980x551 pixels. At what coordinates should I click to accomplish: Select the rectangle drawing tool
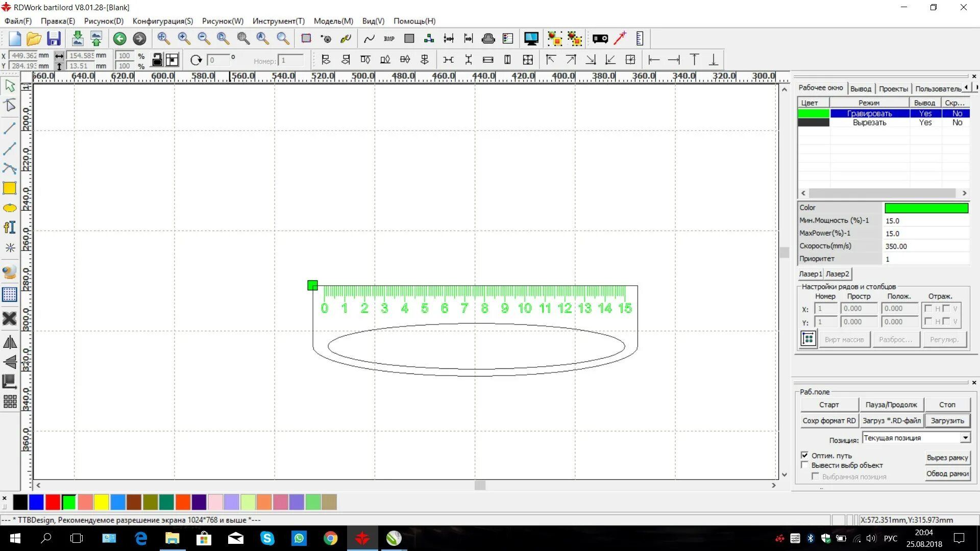pyautogui.click(x=10, y=188)
